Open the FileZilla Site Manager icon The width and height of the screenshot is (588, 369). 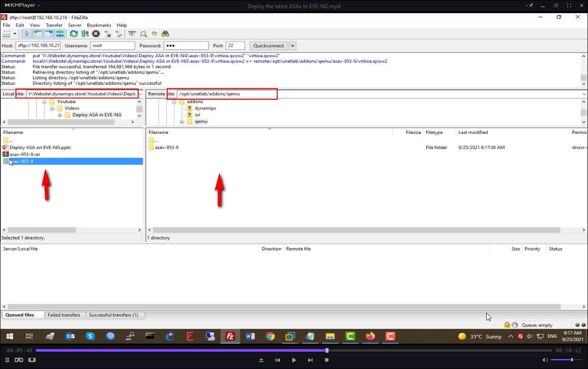coord(6,34)
